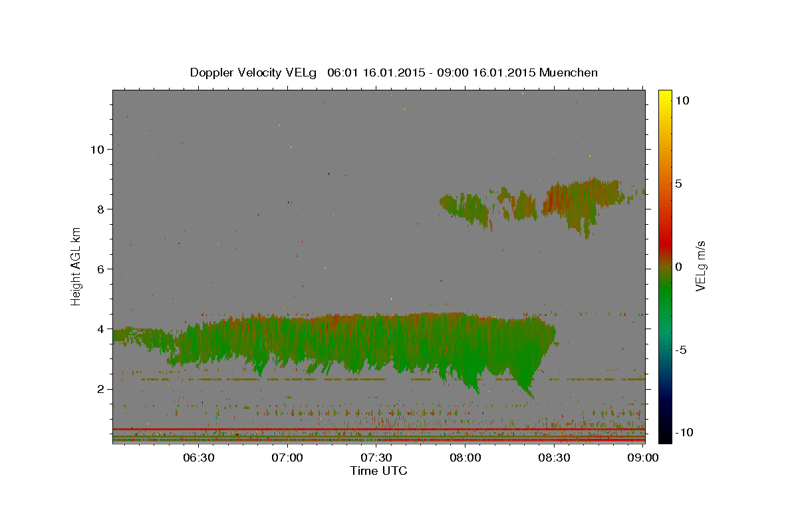Click the 07:00 time tick label
Viewport: 798px width, 532px height.
click(288, 458)
